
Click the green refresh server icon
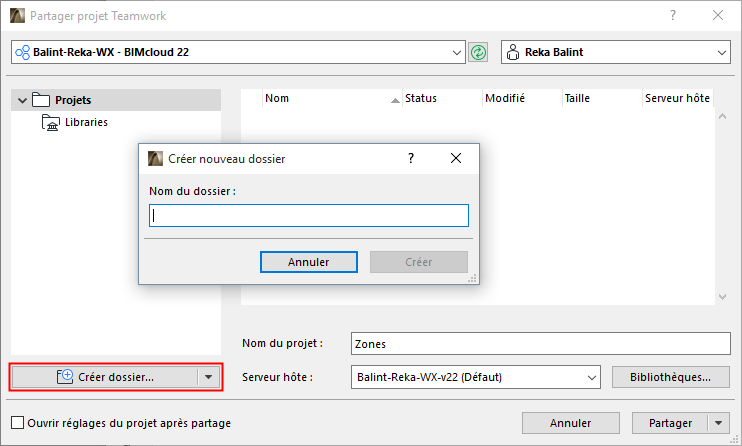coord(479,52)
